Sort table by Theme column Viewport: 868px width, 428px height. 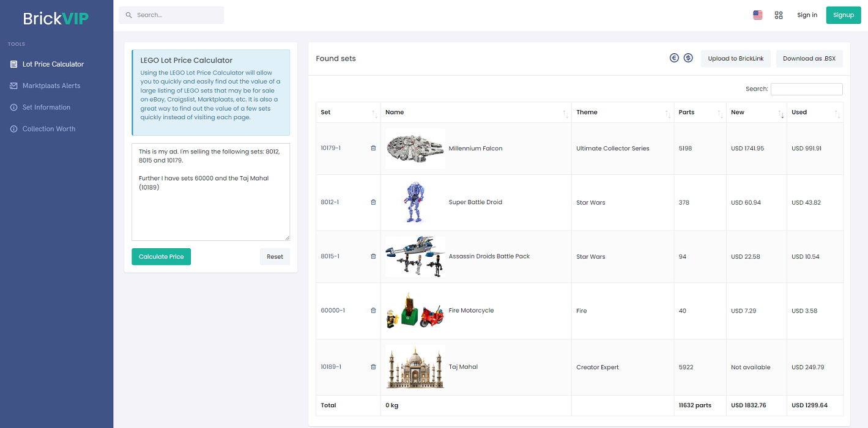point(623,113)
